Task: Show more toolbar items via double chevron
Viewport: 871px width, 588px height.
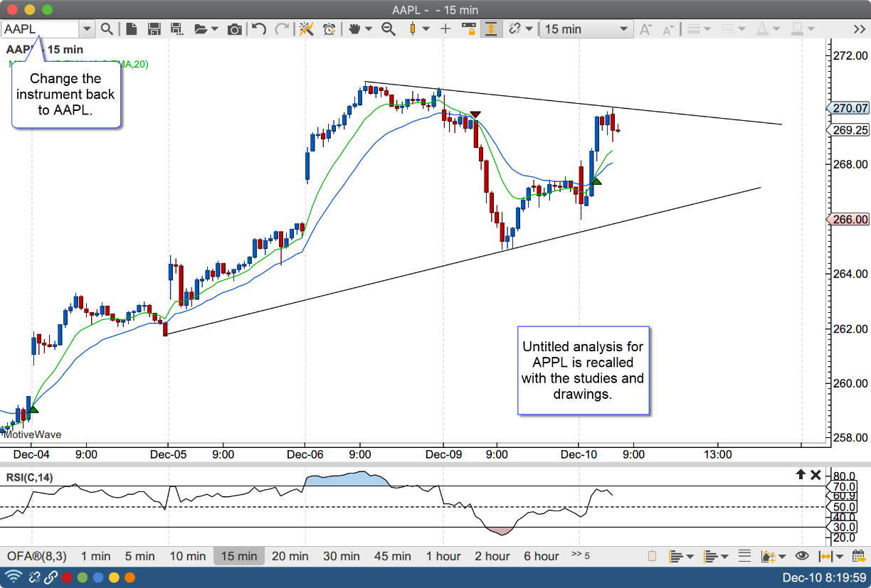Action: [x=859, y=29]
